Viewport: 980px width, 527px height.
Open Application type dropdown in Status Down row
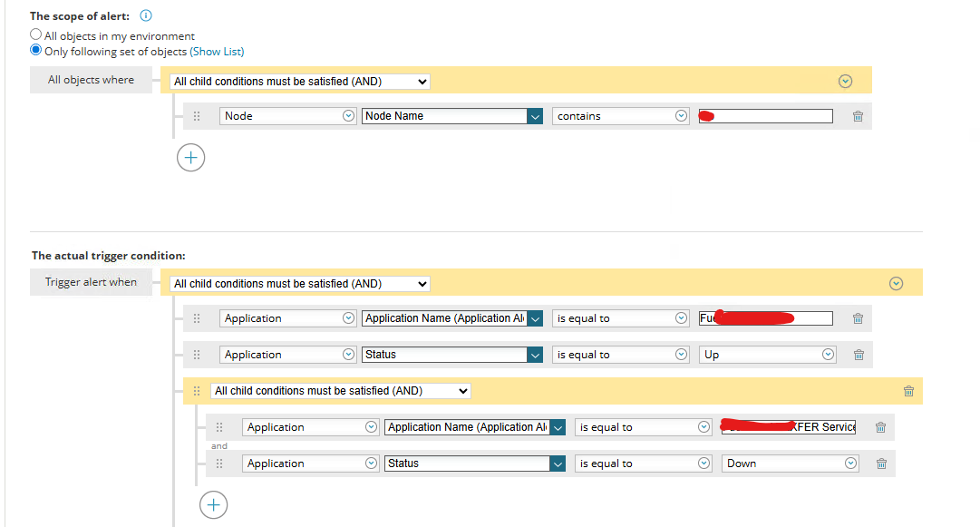click(310, 464)
